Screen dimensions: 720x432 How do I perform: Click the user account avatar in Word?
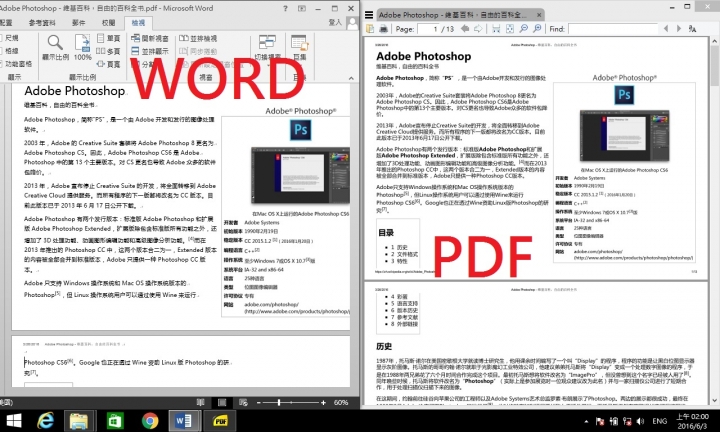click(352, 23)
